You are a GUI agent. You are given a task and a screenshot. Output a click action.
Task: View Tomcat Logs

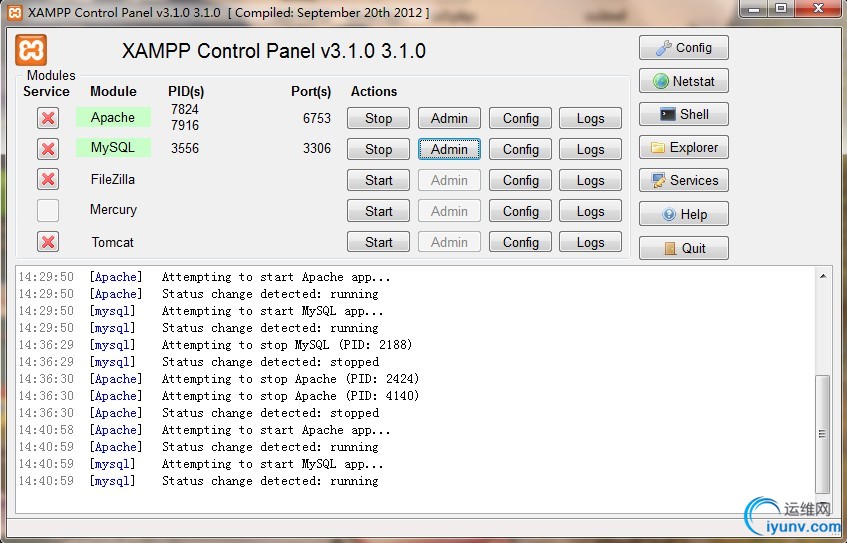[590, 242]
